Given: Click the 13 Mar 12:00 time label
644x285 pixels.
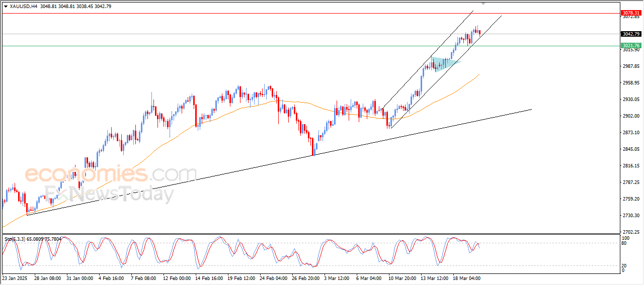Looking at the screenshot, I should tap(434, 277).
